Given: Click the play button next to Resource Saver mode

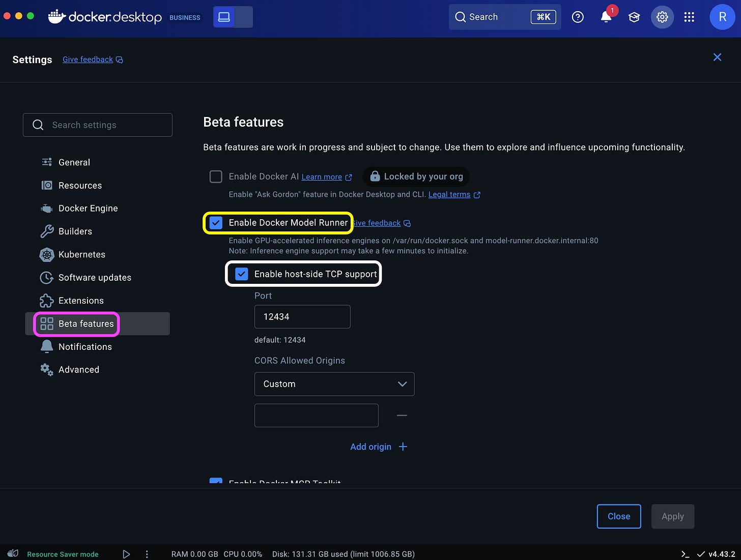Looking at the screenshot, I should pos(126,554).
